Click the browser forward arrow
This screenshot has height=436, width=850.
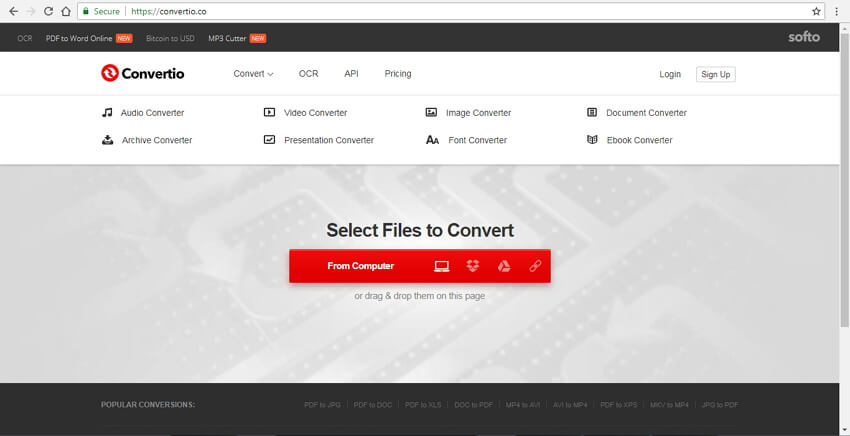31,11
